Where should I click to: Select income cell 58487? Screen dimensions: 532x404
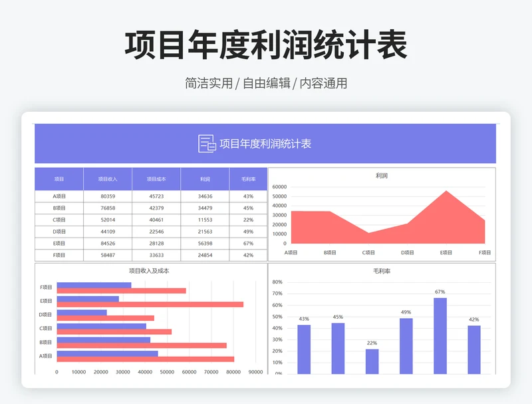coord(108,255)
